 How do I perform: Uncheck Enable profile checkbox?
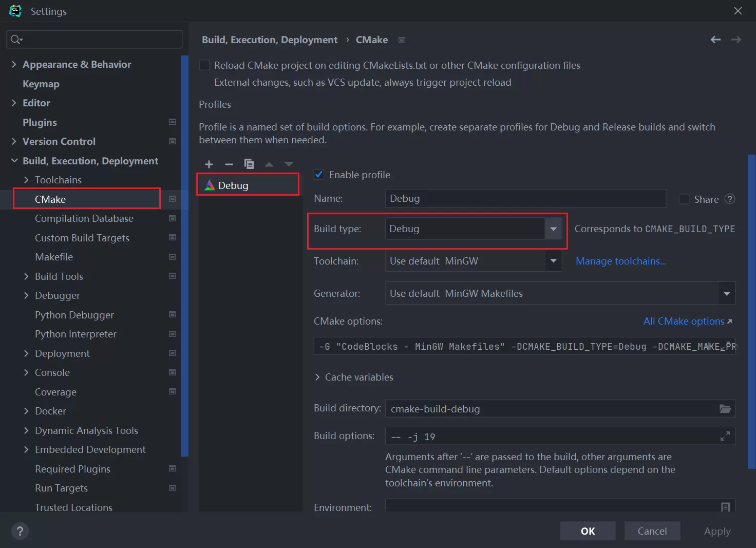pyautogui.click(x=319, y=175)
